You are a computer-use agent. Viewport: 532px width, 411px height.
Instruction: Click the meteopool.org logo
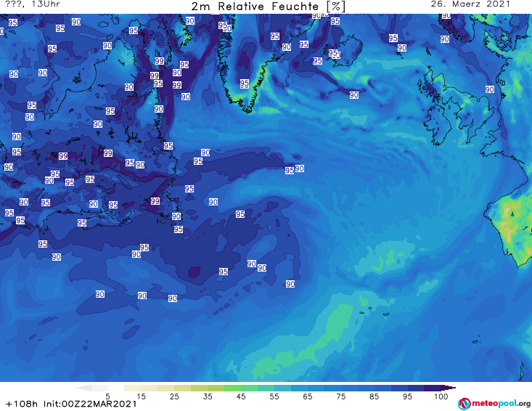494,404
